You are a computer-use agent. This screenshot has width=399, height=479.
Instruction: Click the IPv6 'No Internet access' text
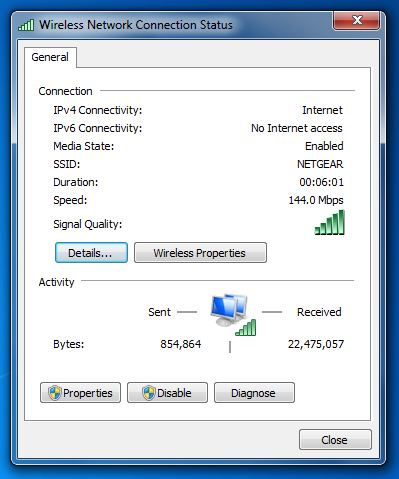coord(297,128)
